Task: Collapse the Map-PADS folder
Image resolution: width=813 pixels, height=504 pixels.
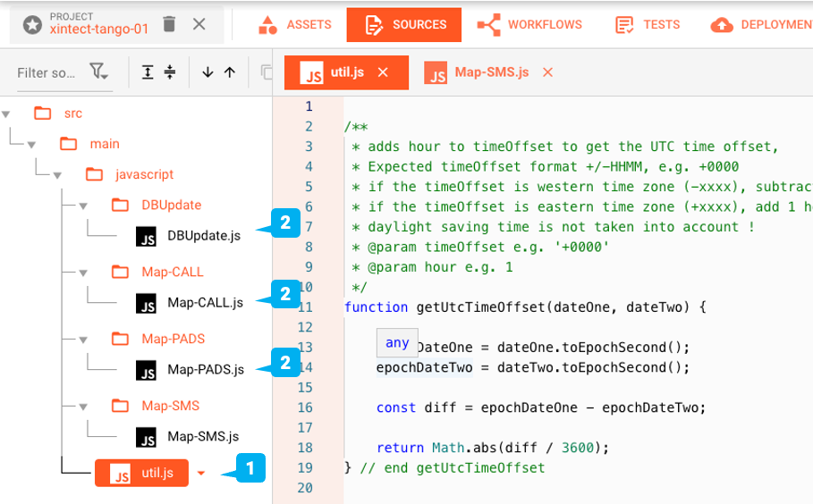Action: 84,340
